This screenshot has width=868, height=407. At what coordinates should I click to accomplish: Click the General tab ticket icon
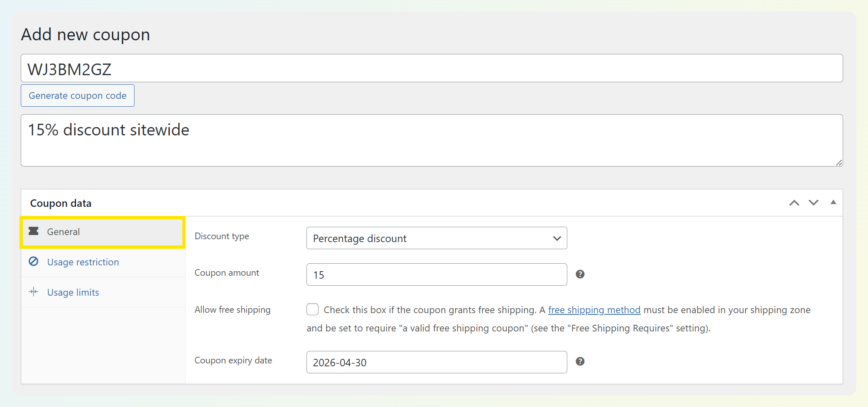[34, 231]
